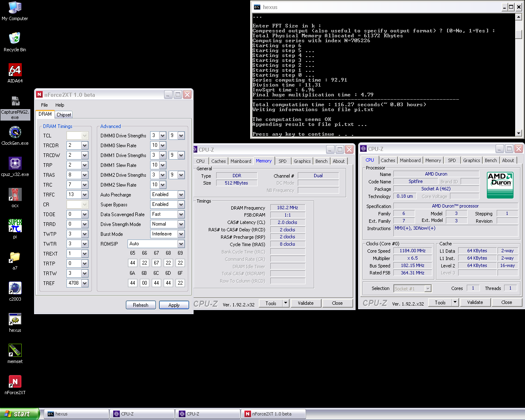
Task: Click Memory Size value 512 MBytes
Action: pyautogui.click(x=237, y=183)
